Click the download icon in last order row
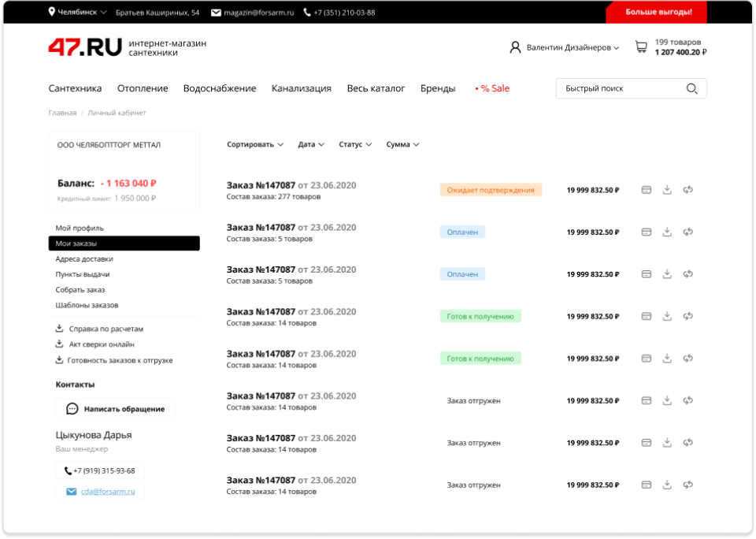 (667, 485)
